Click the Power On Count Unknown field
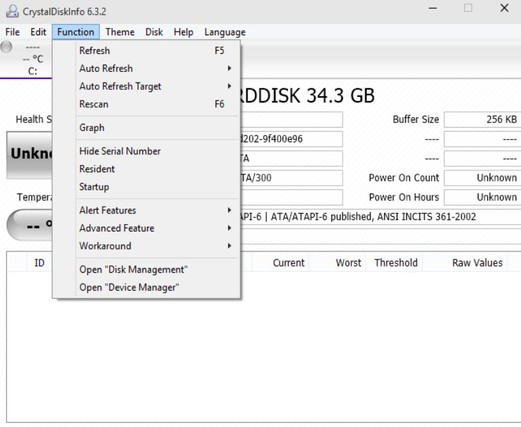The image size is (521, 427). (482, 178)
